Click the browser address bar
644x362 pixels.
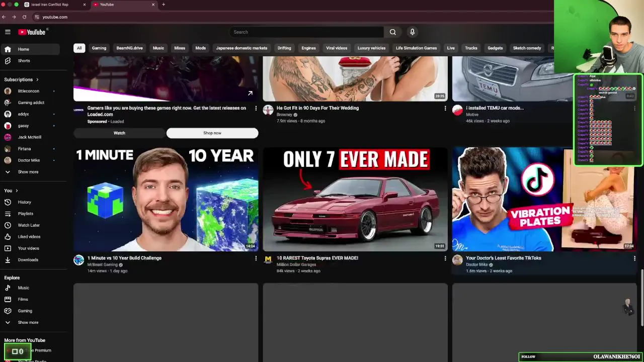(292, 17)
